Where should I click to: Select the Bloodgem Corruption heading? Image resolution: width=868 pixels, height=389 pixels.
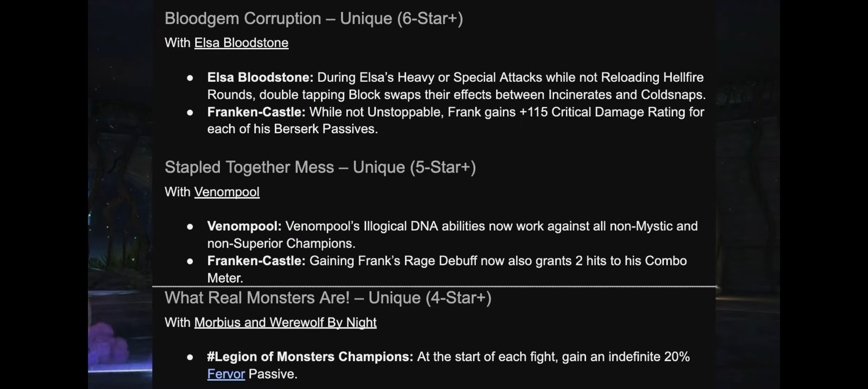314,18
